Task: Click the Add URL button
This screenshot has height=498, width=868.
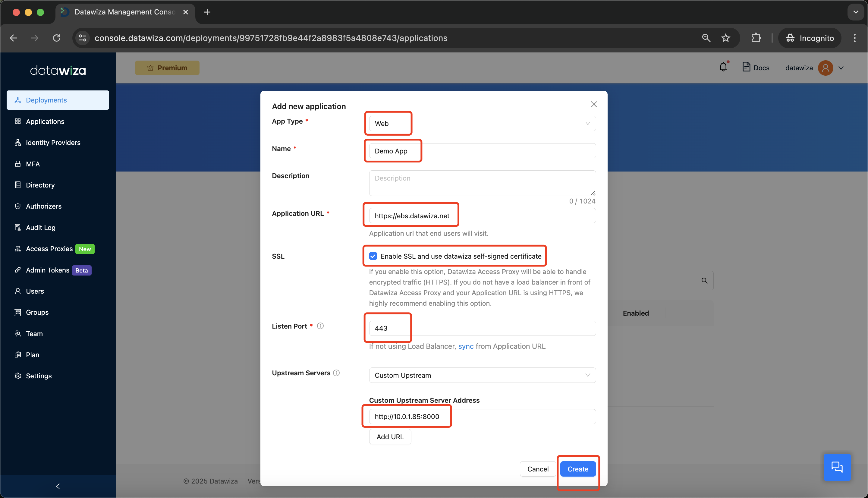Action: [390, 437]
